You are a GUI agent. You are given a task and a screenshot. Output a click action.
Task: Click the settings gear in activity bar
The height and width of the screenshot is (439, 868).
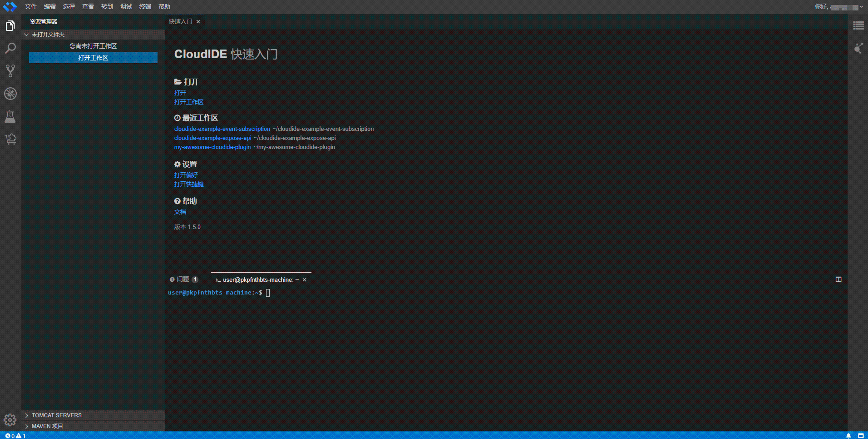click(x=10, y=420)
